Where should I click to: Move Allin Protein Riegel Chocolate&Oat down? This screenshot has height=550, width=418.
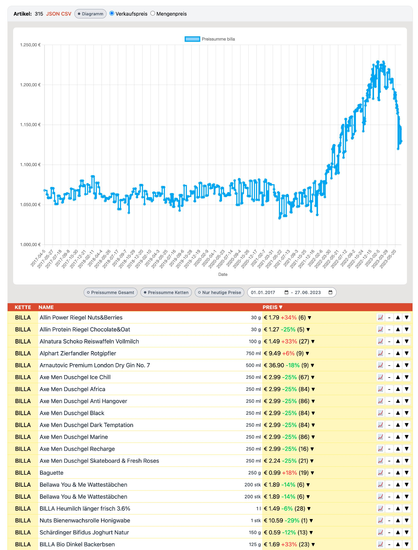[406, 329]
